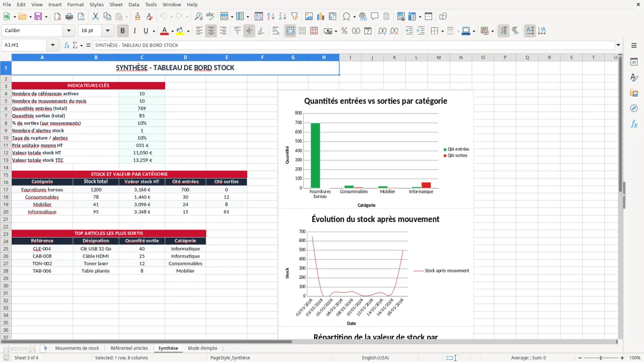Click the Save document icon
This screenshot has height=362, width=644.
[x=38, y=17]
